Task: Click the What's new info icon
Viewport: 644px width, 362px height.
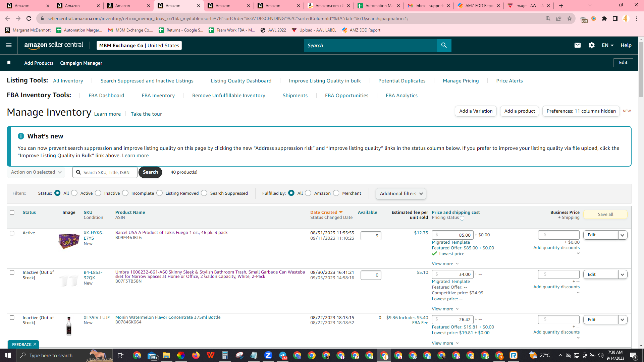Action: (21, 136)
